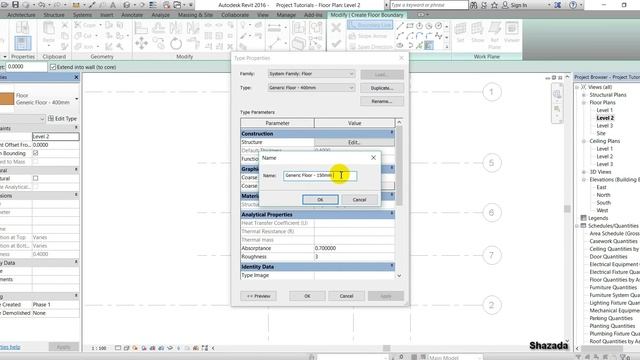This screenshot has width=640, height=360.
Task: Click the binoculars search icon in InfoCenter
Action: (x=473, y=5)
